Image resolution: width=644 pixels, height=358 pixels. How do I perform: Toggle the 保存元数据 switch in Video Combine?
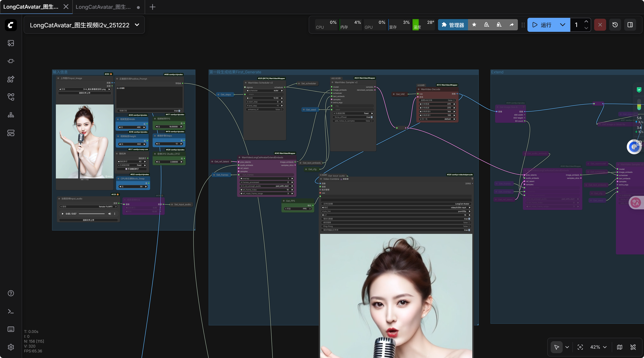pyautogui.click(x=469, y=219)
